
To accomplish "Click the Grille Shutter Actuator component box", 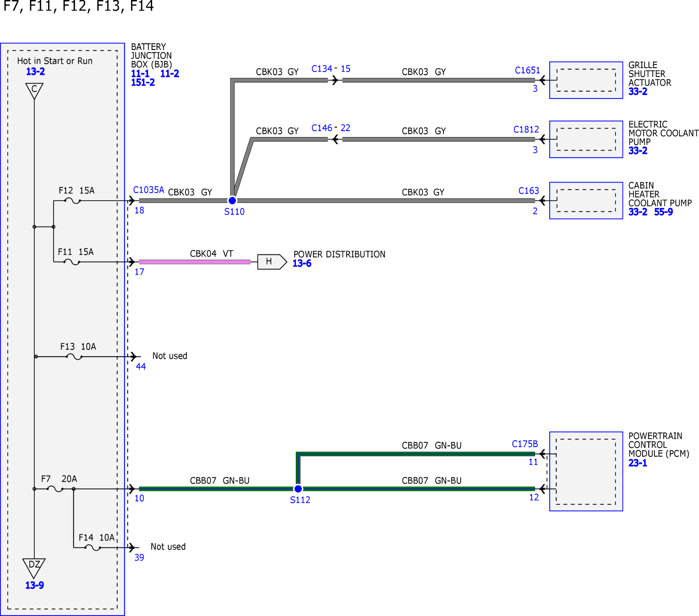I will point(586,80).
